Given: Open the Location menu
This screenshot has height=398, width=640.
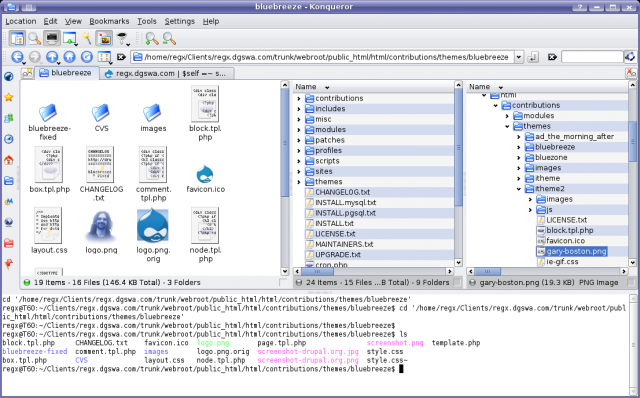Looking at the screenshot, I should (21, 21).
